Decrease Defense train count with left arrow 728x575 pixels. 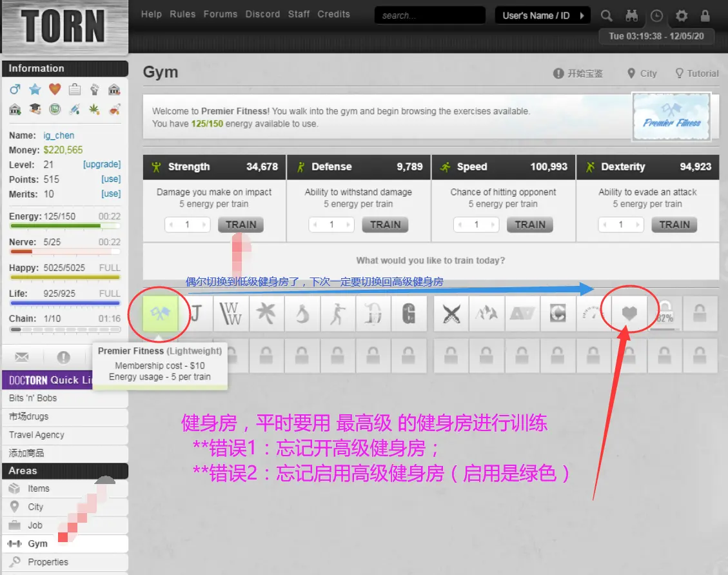[x=315, y=225]
